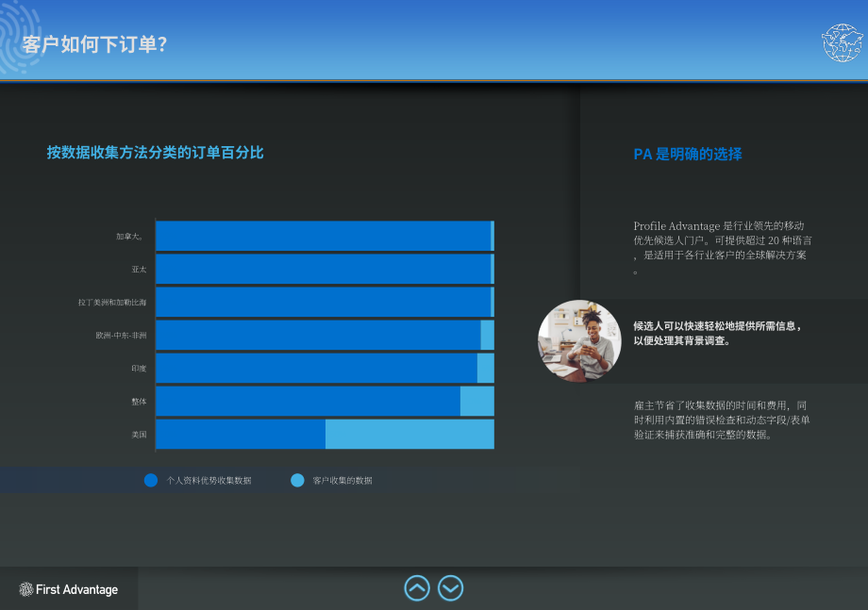Click the 候选人可以快速轻松地提供所需信息 text
Screen dimensions: 868x610
717,333
